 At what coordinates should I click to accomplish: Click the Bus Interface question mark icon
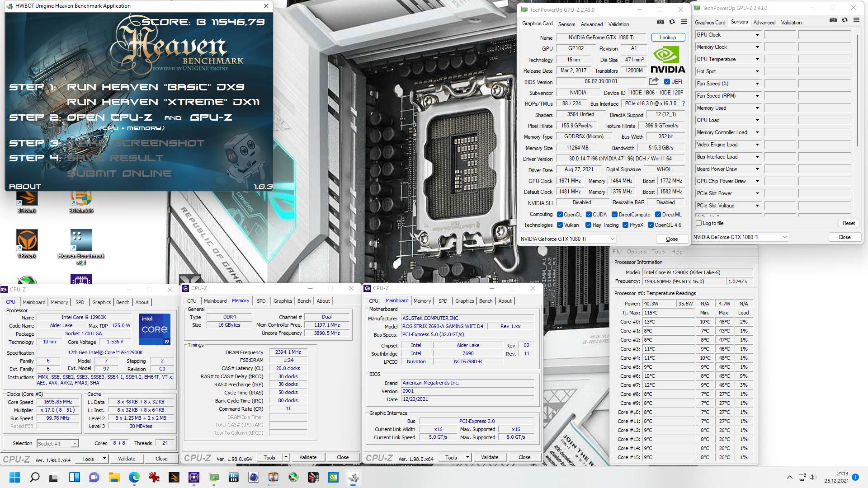(683, 103)
